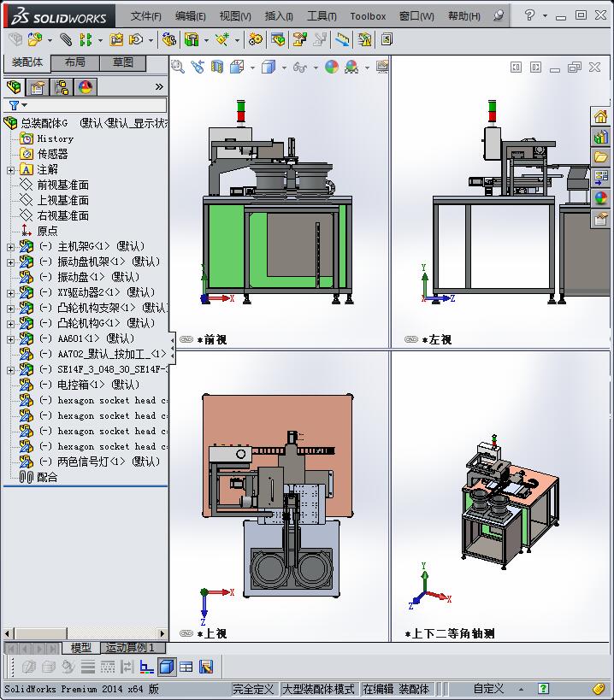Select the Mate paperclip tool
The width and height of the screenshot is (614, 700).
coord(66,39)
